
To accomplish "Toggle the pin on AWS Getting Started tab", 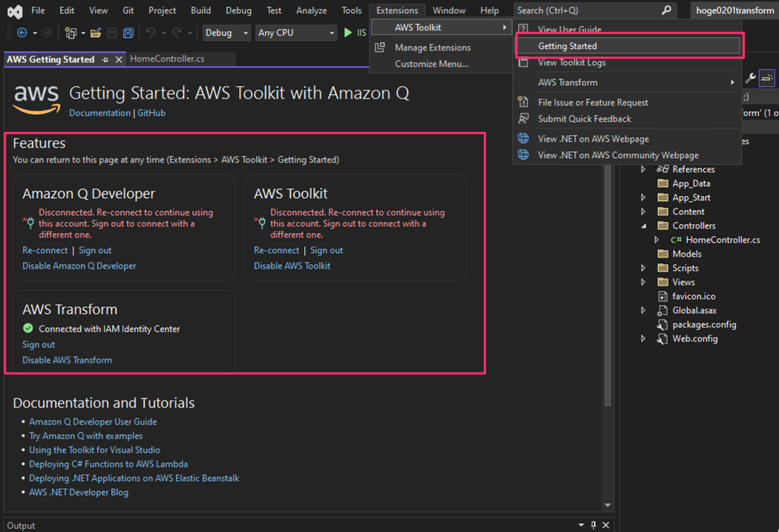I will click(x=105, y=59).
